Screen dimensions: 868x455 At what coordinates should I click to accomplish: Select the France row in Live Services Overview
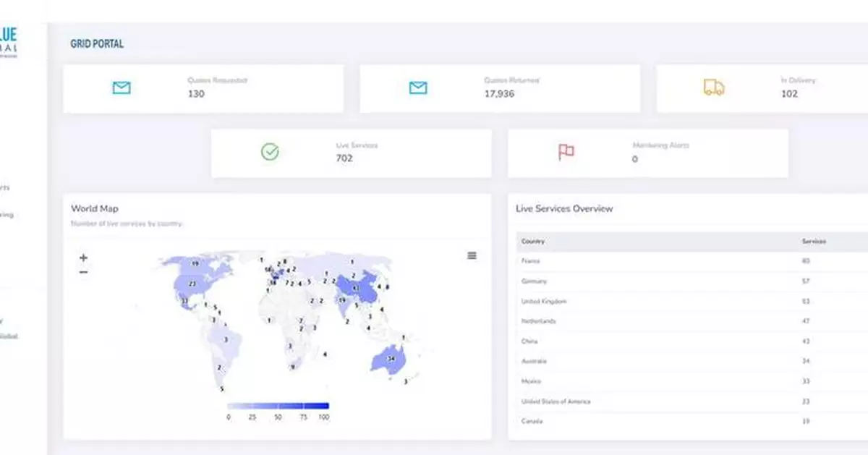pyautogui.click(x=651, y=260)
